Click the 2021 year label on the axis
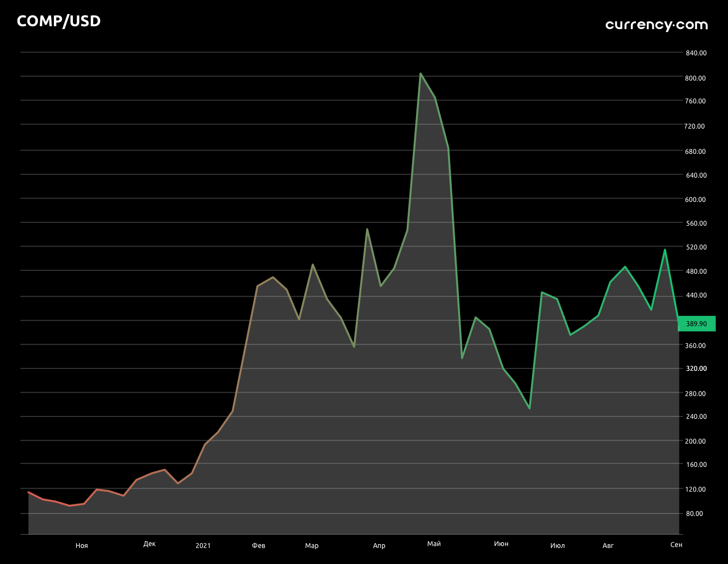This screenshot has height=564, width=728. coord(203,546)
